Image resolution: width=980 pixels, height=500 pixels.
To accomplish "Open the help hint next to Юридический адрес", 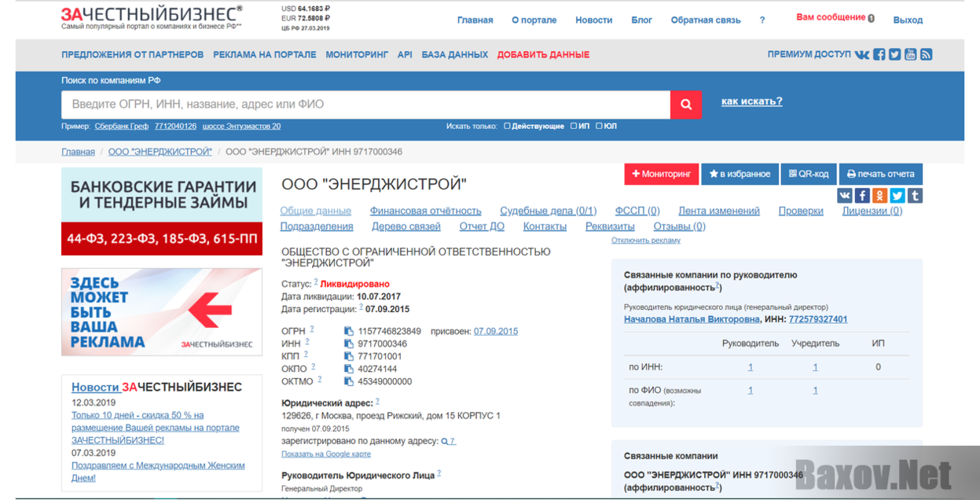I will click(x=377, y=401).
